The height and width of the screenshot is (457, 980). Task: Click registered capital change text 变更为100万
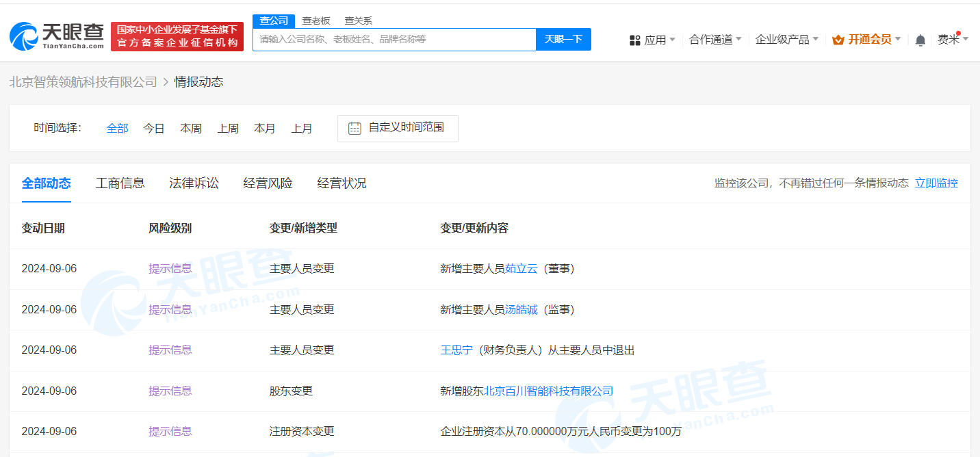(652, 432)
